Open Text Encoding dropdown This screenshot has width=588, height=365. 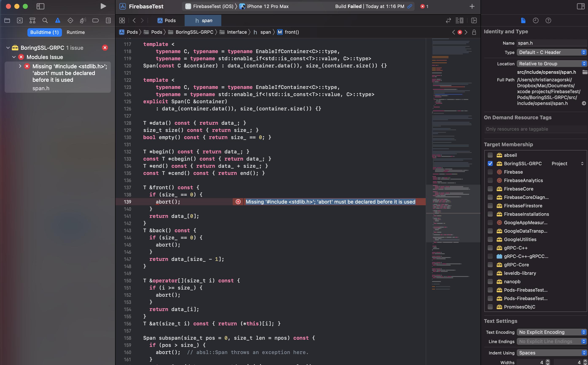tap(552, 332)
